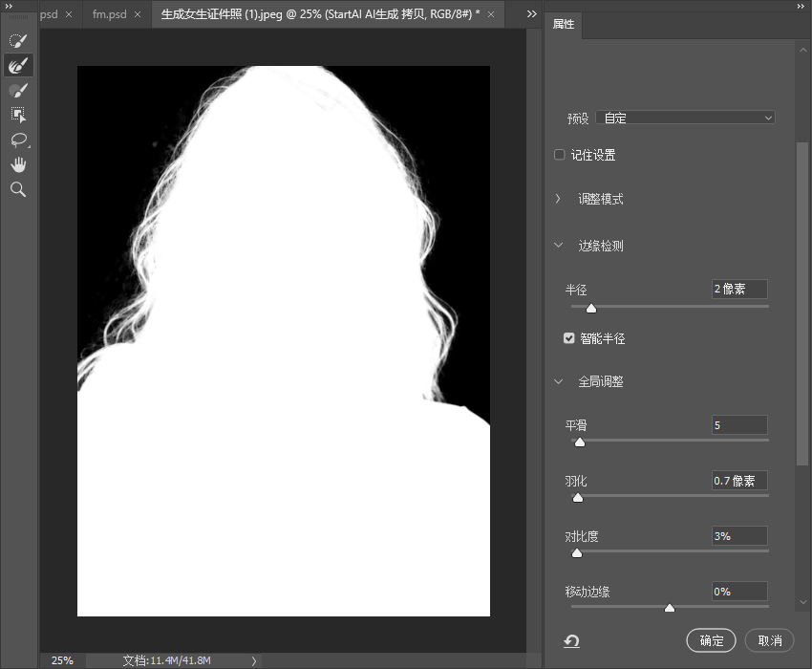The height and width of the screenshot is (669, 812).
Task: Click the properties panel scroll-down arrow
Action: point(803,602)
